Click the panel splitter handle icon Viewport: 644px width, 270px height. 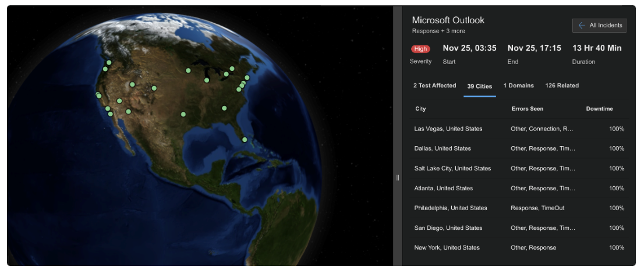398,177
